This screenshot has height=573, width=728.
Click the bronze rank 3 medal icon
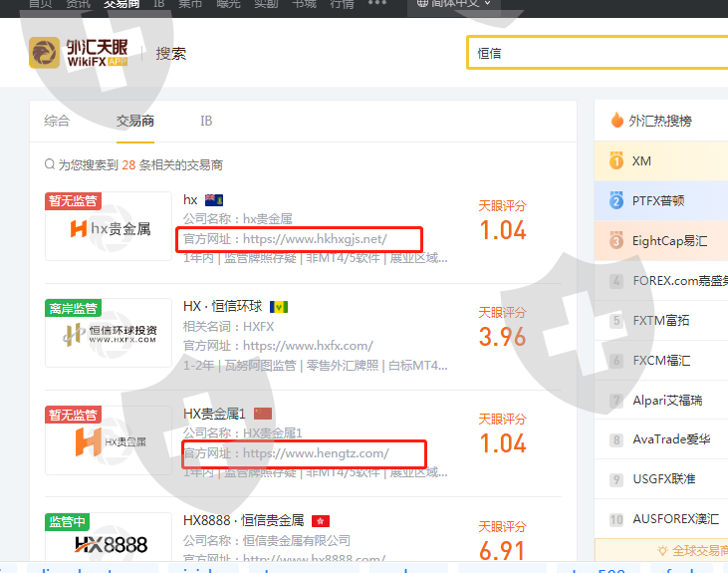coord(616,241)
